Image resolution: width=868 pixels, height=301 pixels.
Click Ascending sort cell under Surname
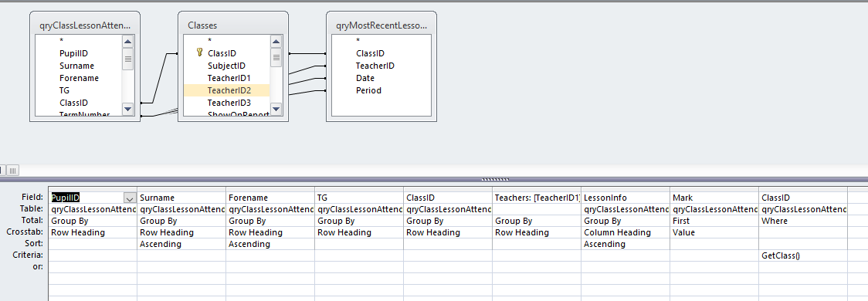tap(181, 244)
